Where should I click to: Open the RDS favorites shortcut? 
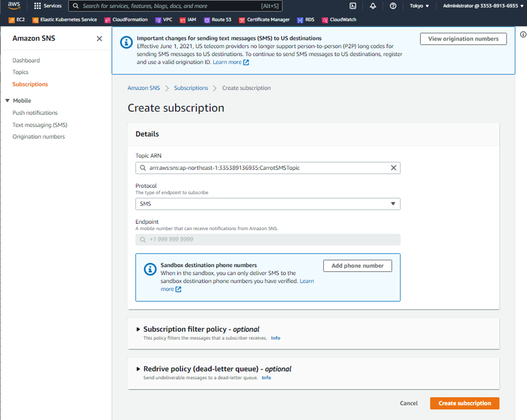point(305,20)
